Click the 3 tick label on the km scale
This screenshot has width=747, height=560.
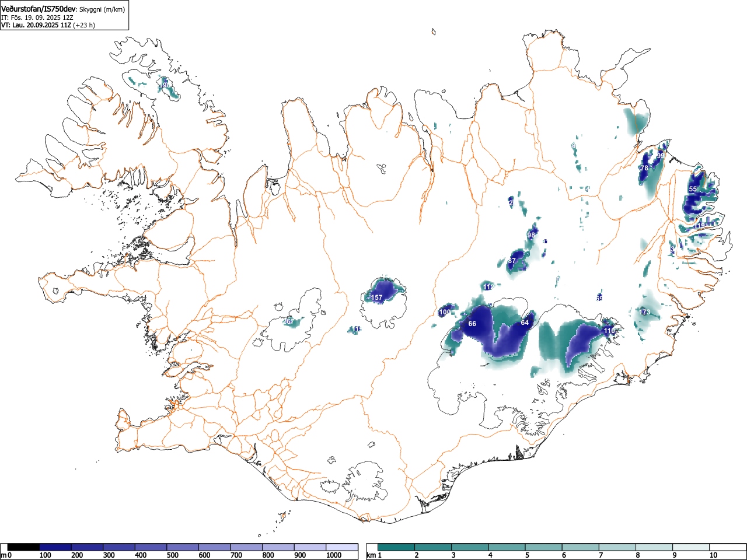(453, 555)
